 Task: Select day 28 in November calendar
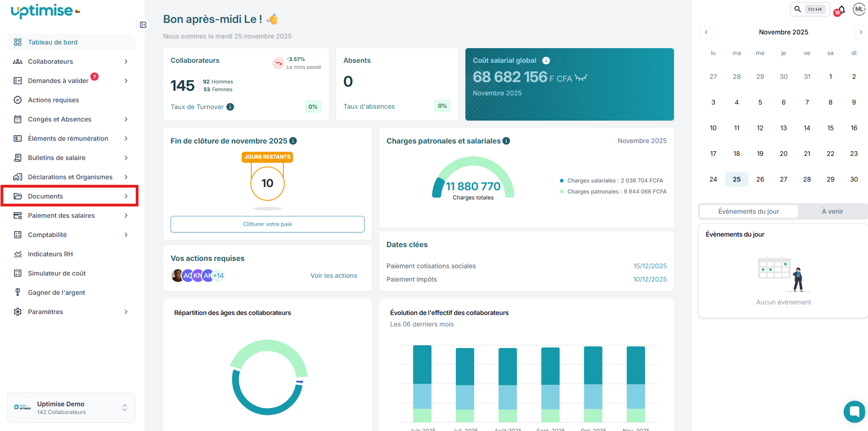(x=807, y=179)
